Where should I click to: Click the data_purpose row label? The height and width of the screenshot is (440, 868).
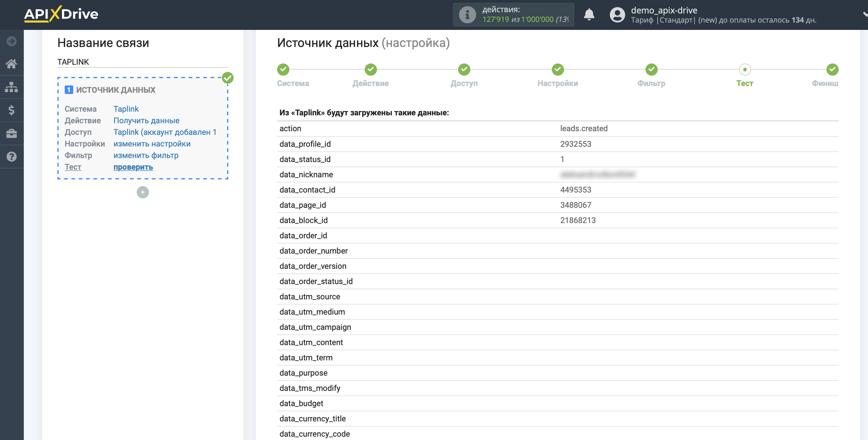[303, 373]
